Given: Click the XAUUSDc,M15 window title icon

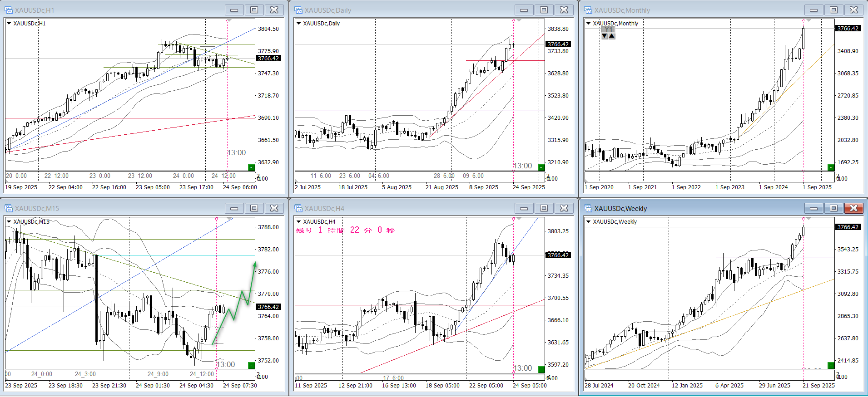Looking at the screenshot, I should [x=9, y=208].
